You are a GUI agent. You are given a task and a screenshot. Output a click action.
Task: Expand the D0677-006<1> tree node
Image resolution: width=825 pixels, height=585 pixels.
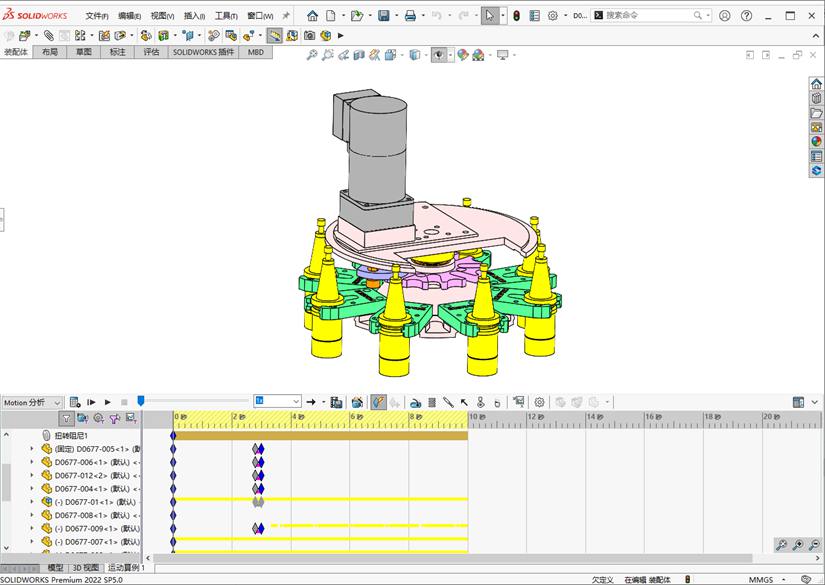pyautogui.click(x=32, y=462)
